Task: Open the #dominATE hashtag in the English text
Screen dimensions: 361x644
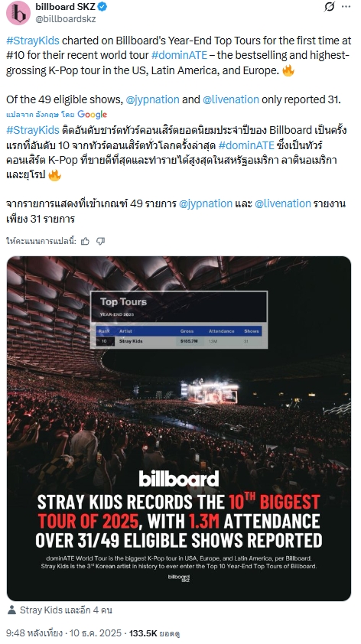Action: coord(179,55)
